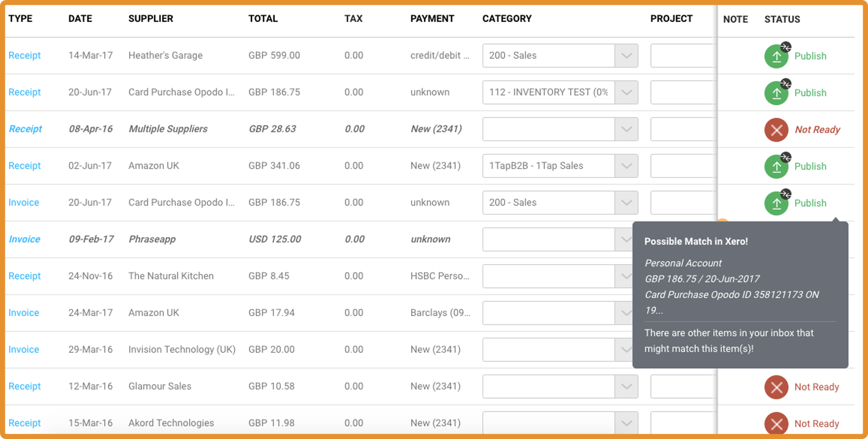Sort by the DATE column header

tap(81, 19)
